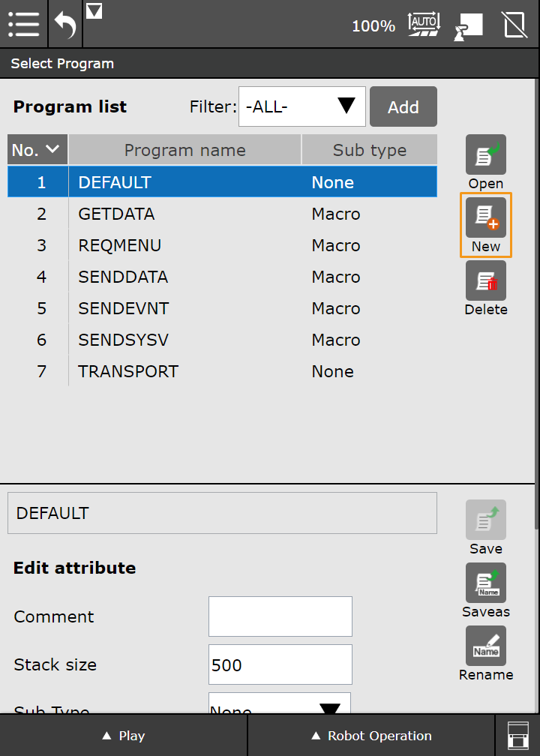Click the back arrow icon

pyautogui.click(x=65, y=24)
